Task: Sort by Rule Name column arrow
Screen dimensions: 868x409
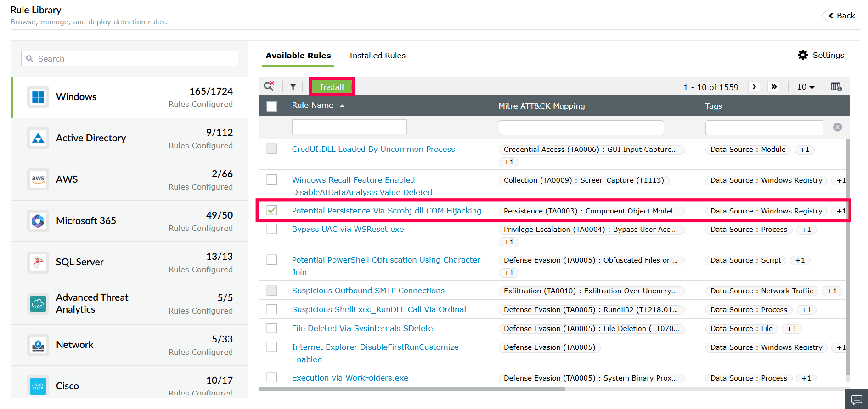Action: (x=342, y=106)
